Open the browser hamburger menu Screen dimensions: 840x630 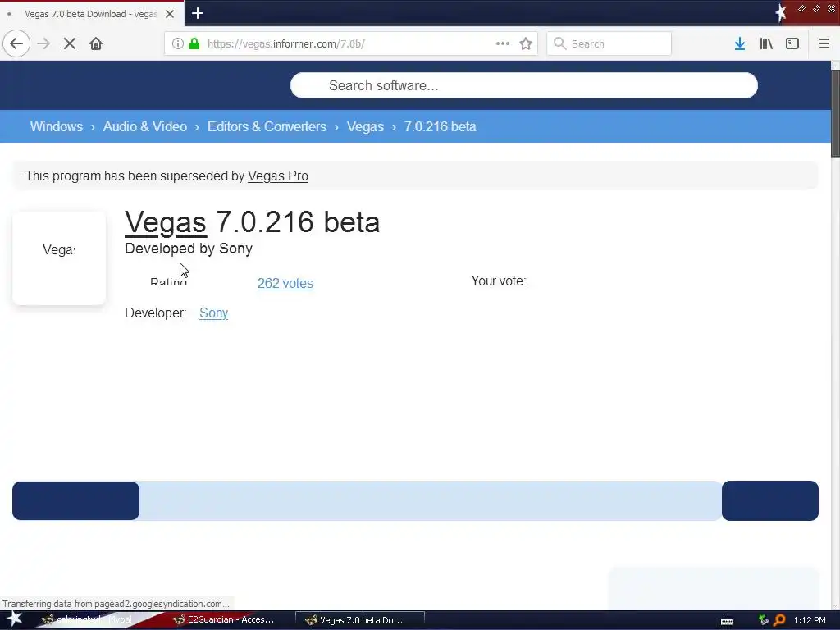pos(824,43)
